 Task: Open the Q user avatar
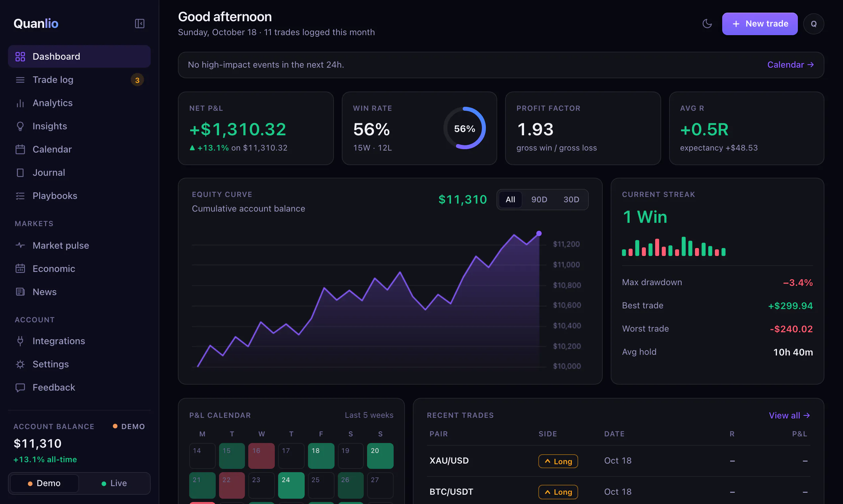(x=813, y=24)
